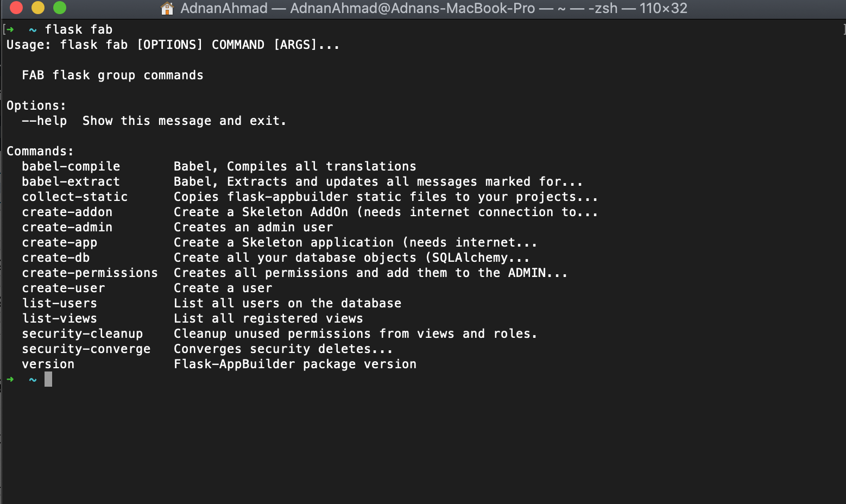Click the 'create-permissions' command name

tap(90, 273)
